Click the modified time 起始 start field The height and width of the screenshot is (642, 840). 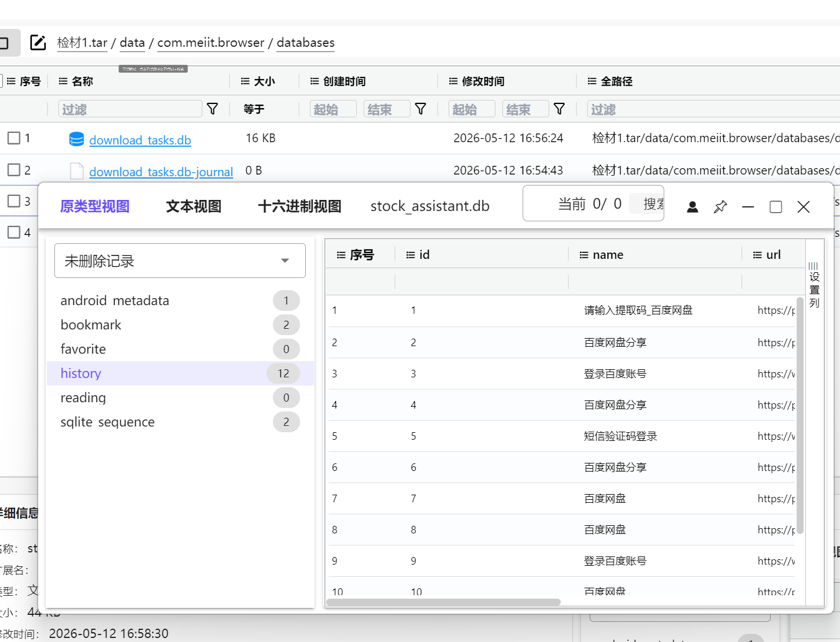pos(472,109)
